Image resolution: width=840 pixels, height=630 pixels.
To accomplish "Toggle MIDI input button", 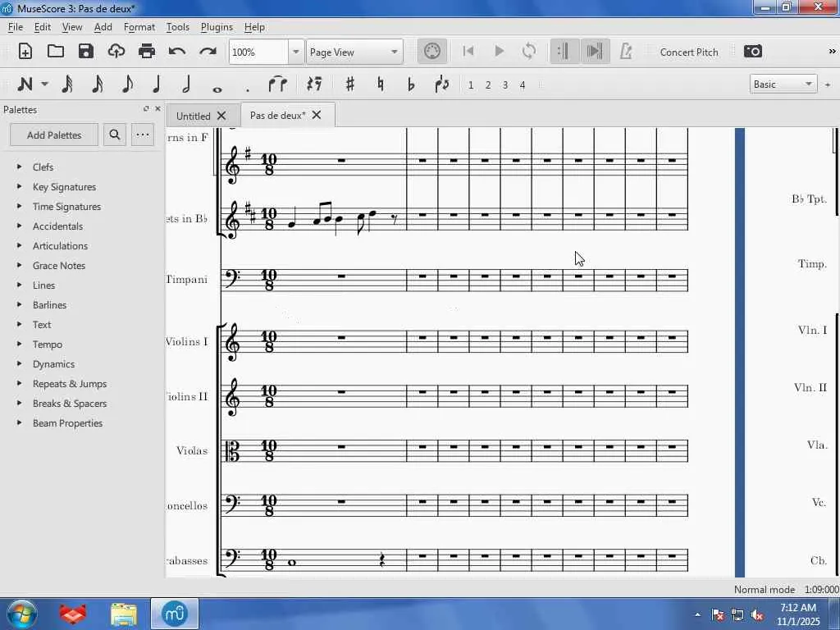I will click(x=431, y=52).
